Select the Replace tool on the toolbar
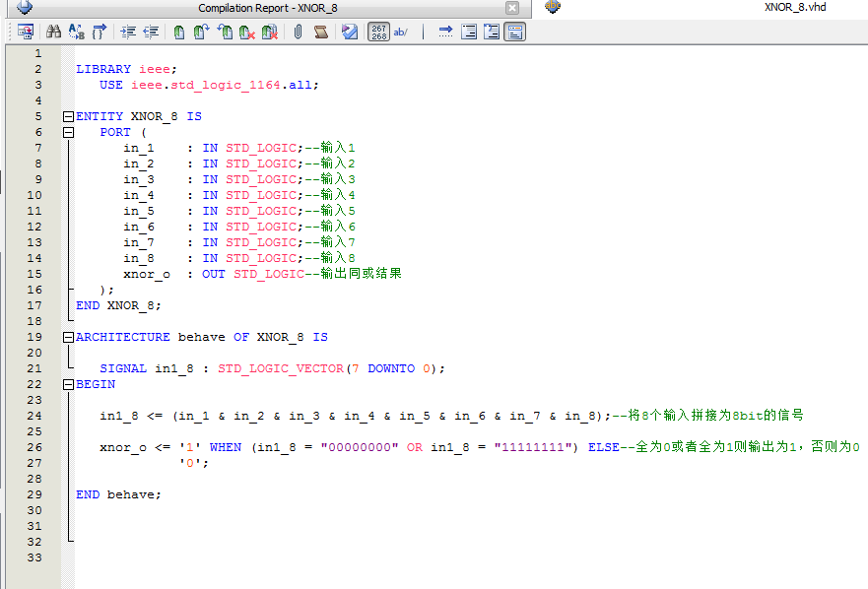The height and width of the screenshot is (589, 868). pyautogui.click(x=75, y=31)
